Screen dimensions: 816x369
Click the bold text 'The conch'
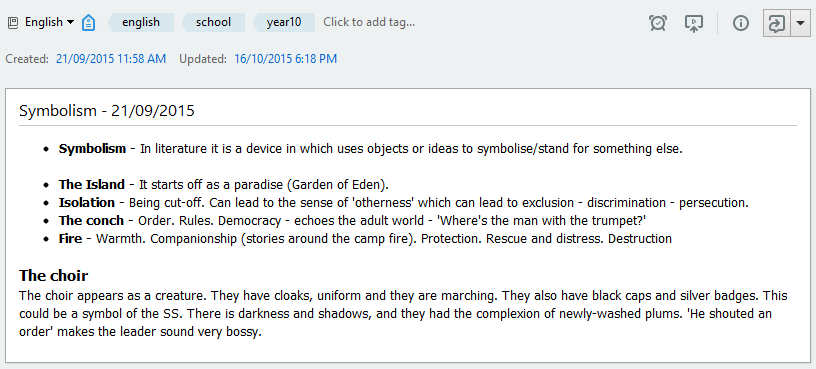pos(91,221)
